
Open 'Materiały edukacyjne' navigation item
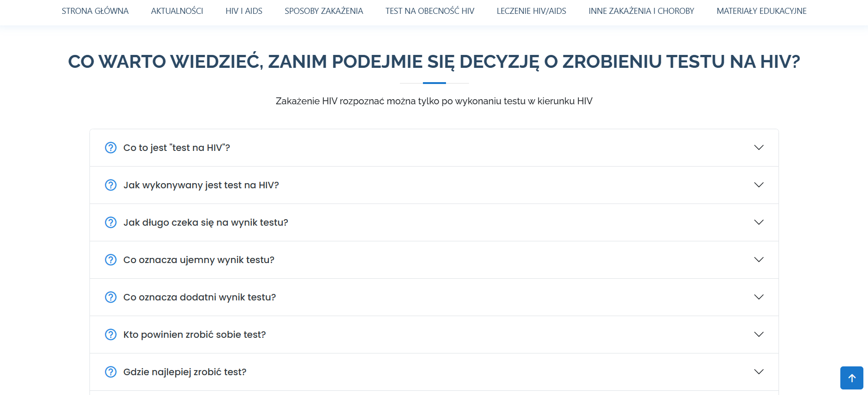[761, 11]
